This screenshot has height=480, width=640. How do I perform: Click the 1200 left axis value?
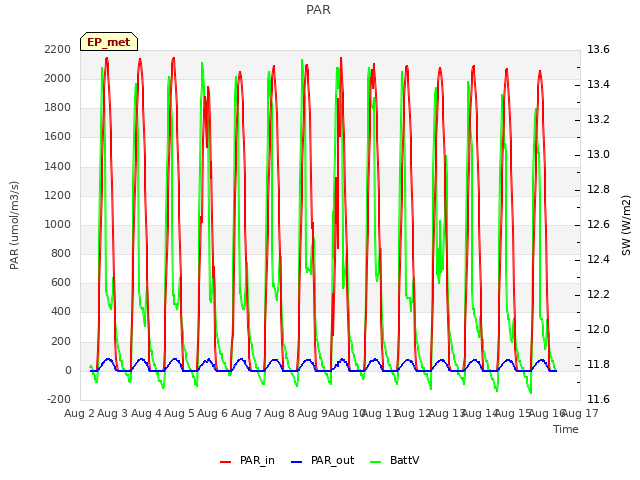pos(58,195)
